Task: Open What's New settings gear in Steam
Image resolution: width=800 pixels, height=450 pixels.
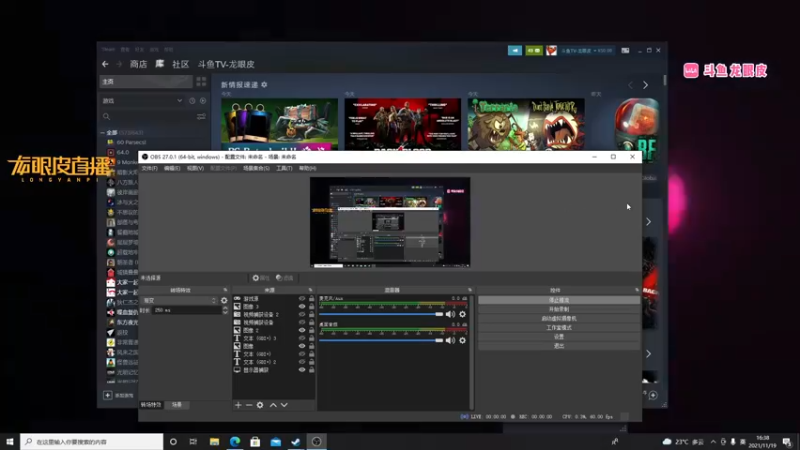Action: click(x=264, y=85)
